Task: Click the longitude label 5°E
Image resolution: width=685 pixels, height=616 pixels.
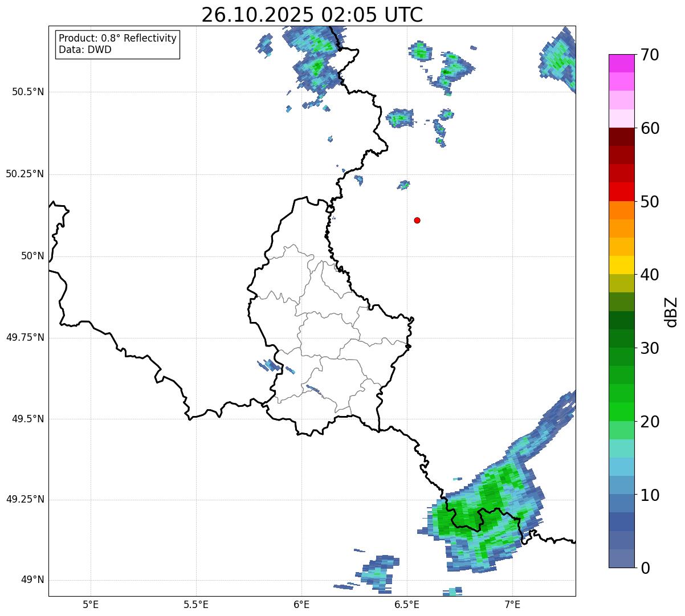Action: (91, 604)
